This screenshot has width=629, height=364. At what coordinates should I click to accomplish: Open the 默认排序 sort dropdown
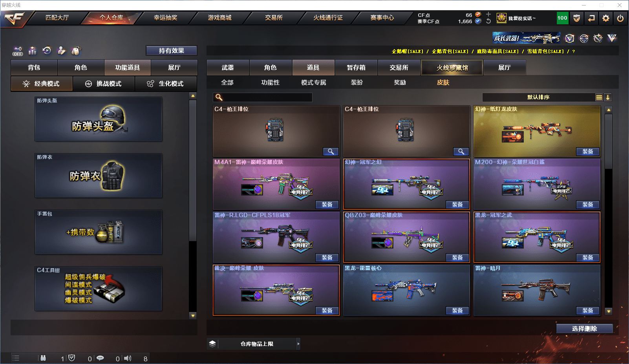pyautogui.click(x=538, y=97)
